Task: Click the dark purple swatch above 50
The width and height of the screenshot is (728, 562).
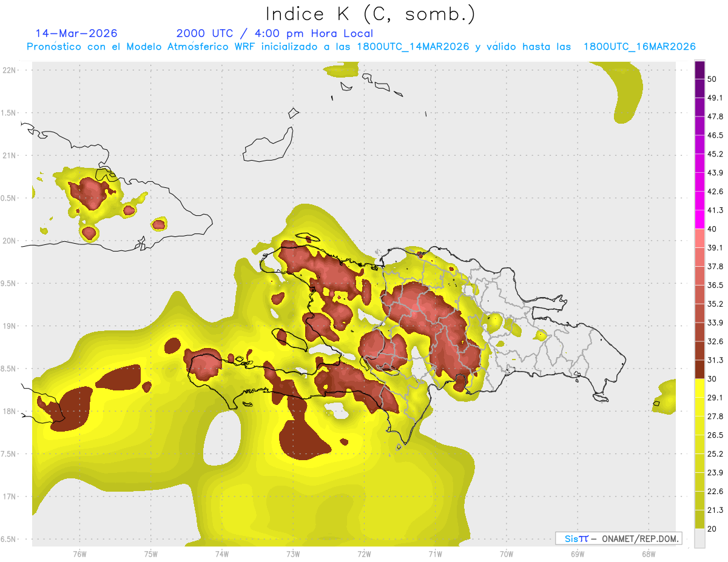Action: (699, 70)
